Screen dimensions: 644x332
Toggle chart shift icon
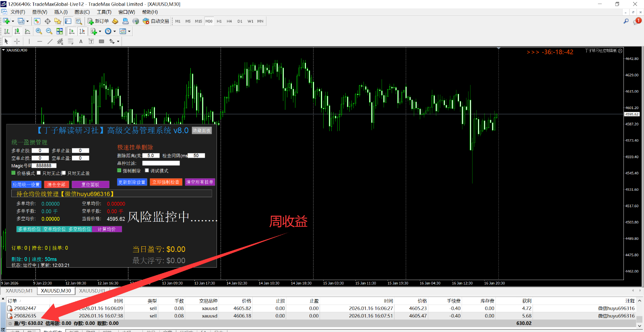82,31
